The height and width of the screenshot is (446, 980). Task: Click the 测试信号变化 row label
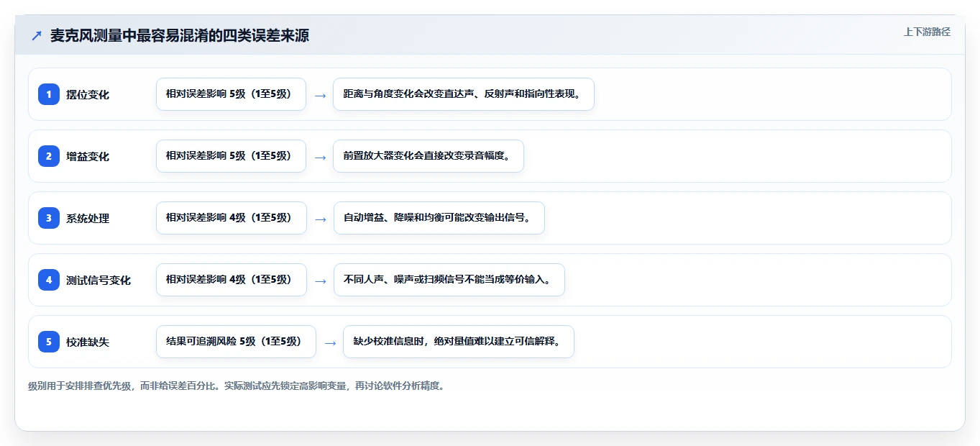[99, 280]
